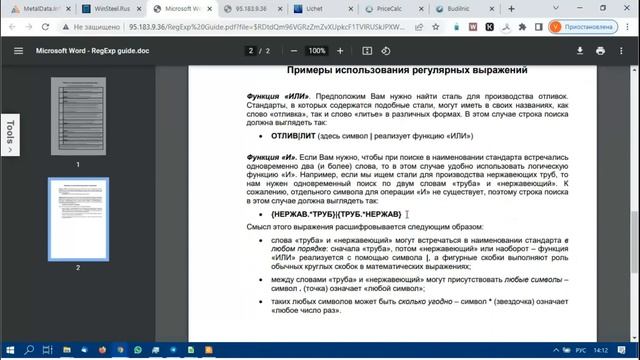Go back in browser history

[12, 27]
